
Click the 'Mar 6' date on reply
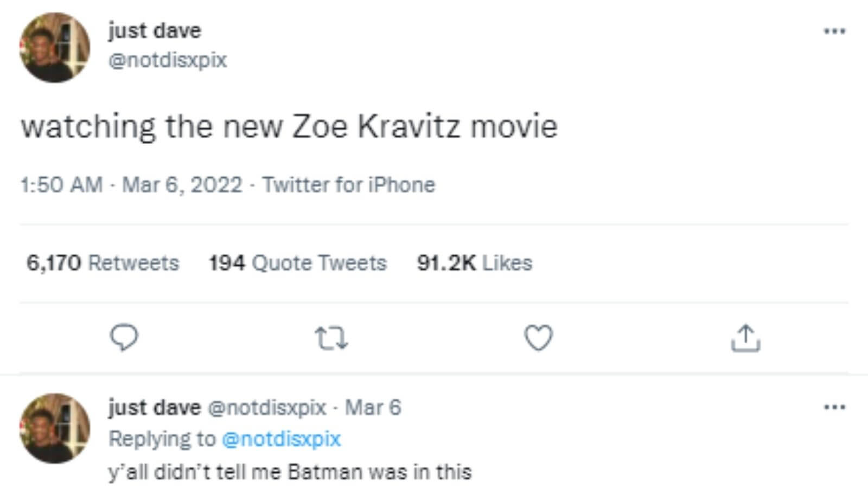pyautogui.click(x=373, y=407)
